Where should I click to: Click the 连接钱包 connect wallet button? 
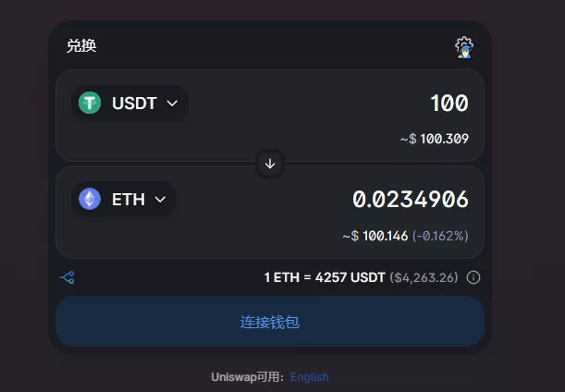[270, 322]
